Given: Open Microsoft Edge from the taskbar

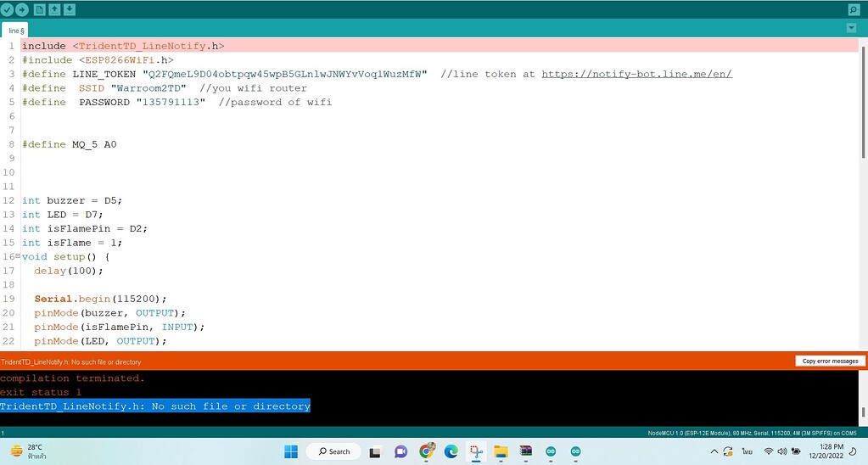Looking at the screenshot, I should coord(451,451).
